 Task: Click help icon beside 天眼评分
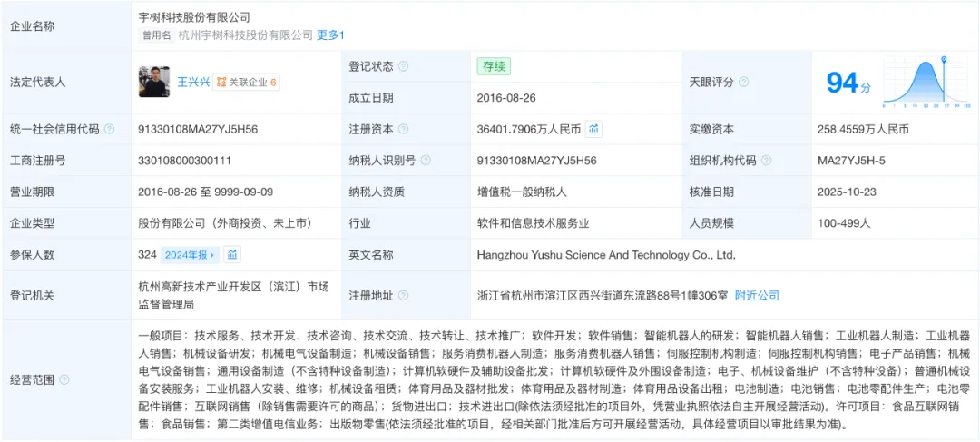(744, 82)
